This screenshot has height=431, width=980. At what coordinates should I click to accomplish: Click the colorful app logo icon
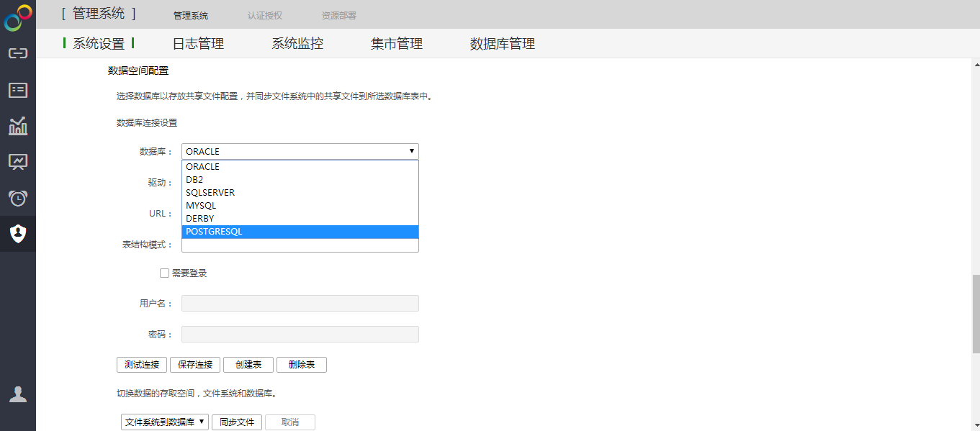click(18, 17)
